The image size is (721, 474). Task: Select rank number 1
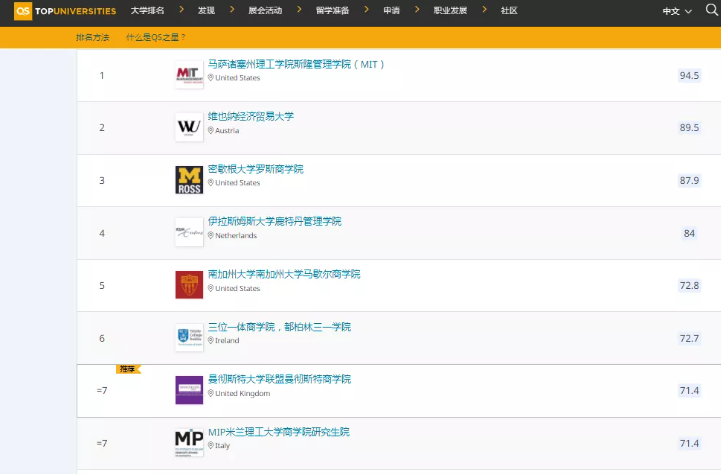pyautogui.click(x=102, y=75)
